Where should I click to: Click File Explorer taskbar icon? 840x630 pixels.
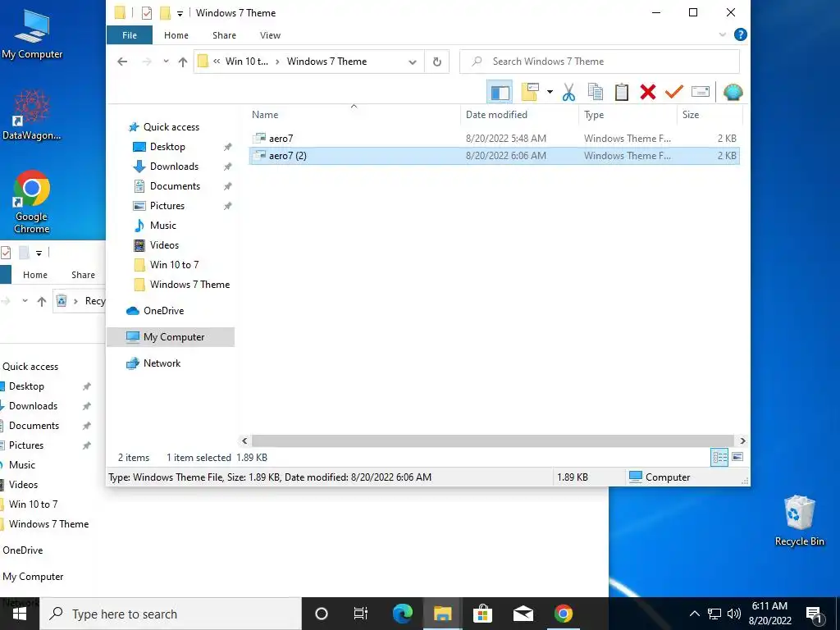point(442,614)
